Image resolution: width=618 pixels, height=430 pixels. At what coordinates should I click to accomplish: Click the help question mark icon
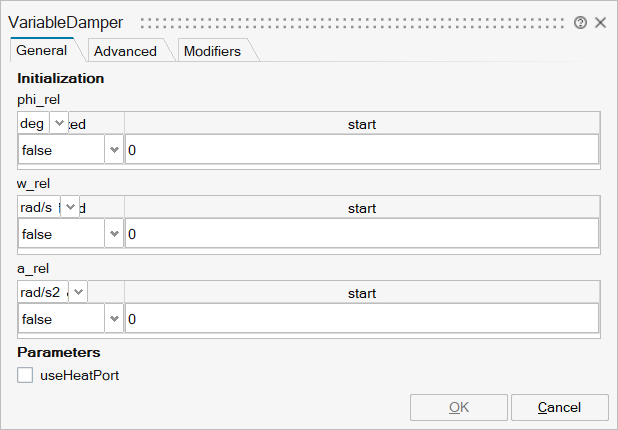(581, 22)
